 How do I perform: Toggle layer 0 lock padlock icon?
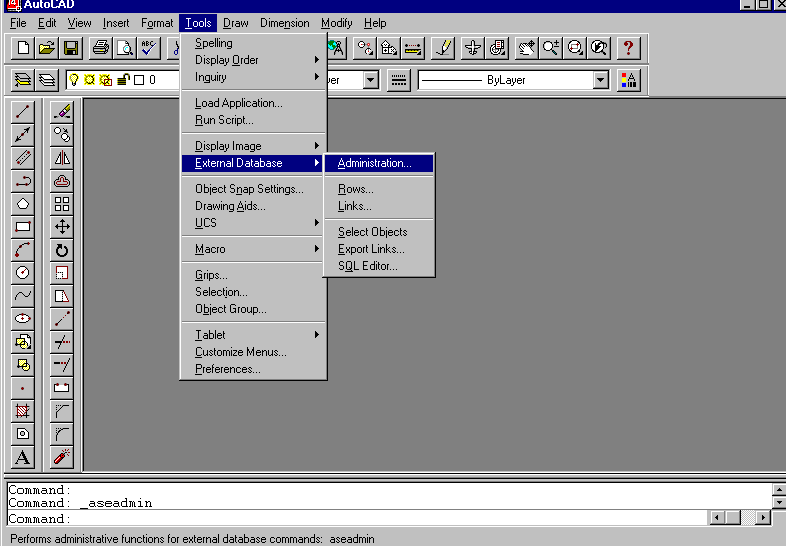coord(123,80)
